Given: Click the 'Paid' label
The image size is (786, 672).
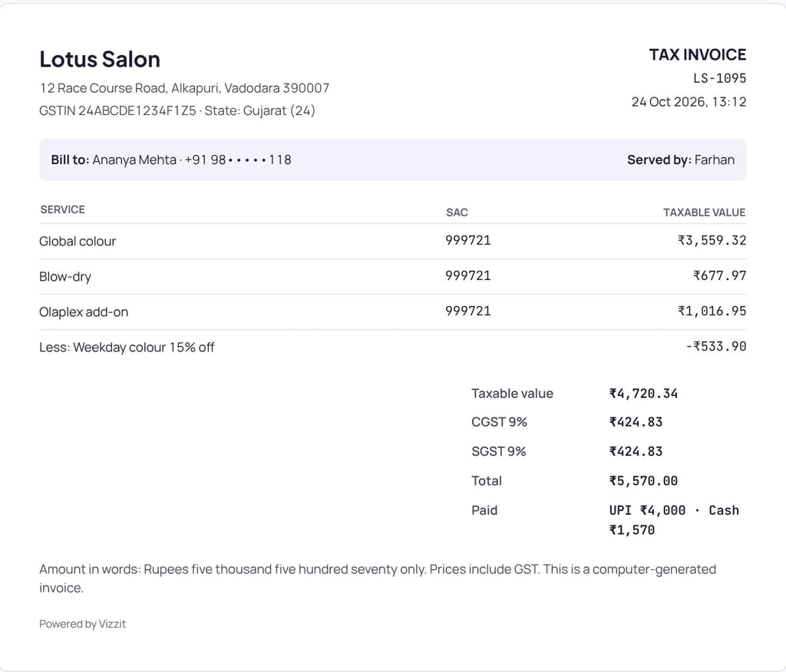Looking at the screenshot, I should point(484,510).
